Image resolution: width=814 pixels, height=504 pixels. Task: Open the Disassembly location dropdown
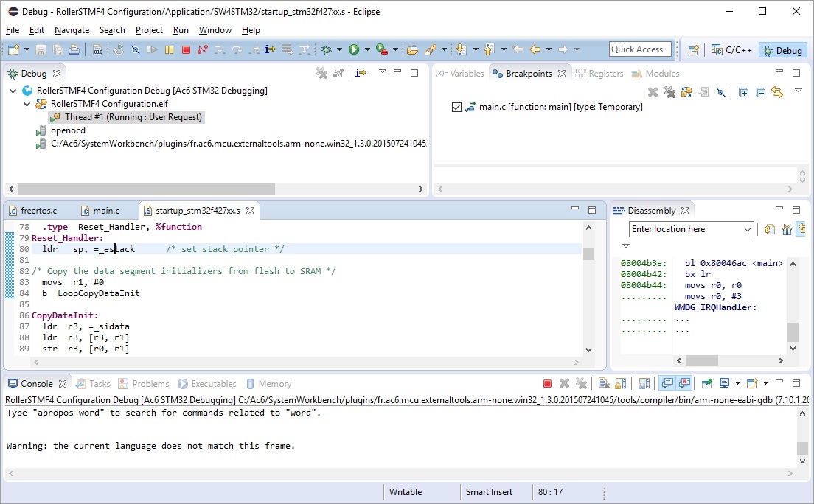coord(747,230)
